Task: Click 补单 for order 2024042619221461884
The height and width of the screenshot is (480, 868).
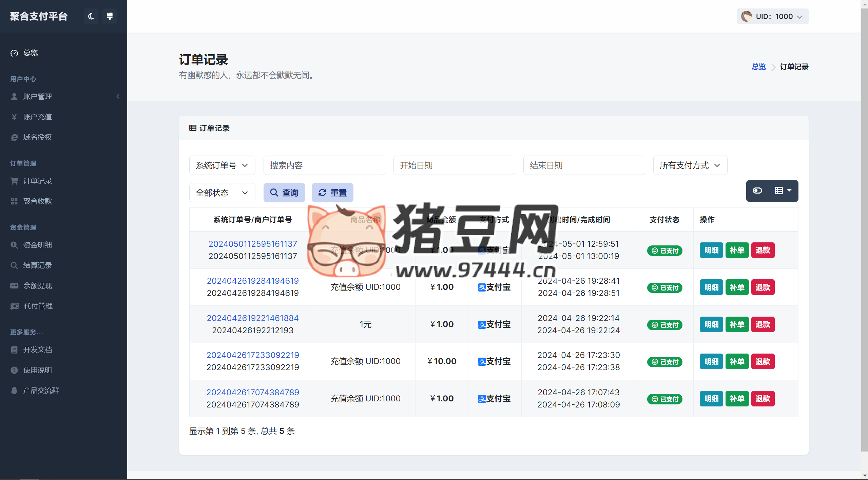Action: tap(737, 324)
